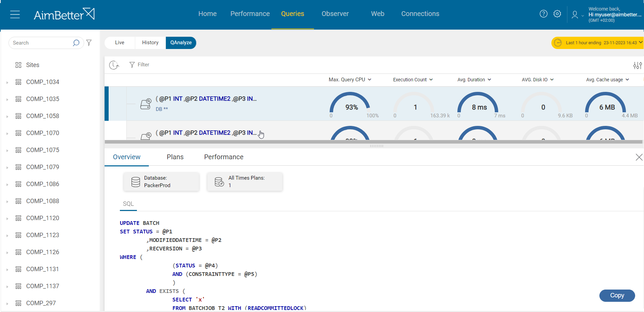This screenshot has height=312, width=644.
Task: Click the COMP_1131 server icon
Action: click(18, 269)
